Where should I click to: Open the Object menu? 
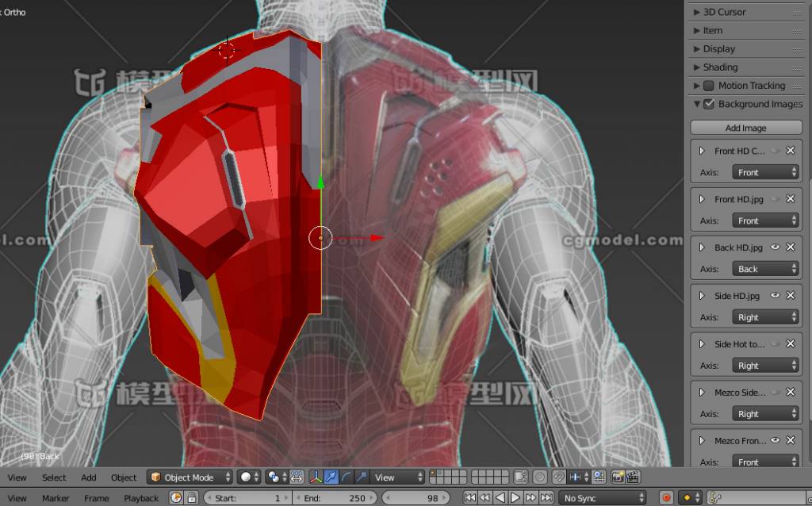124,477
